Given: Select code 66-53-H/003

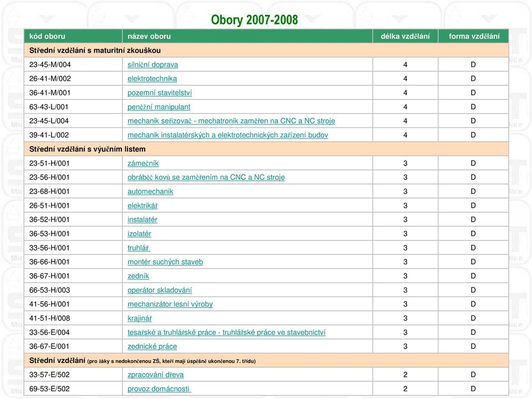Looking at the screenshot, I should point(49,290).
